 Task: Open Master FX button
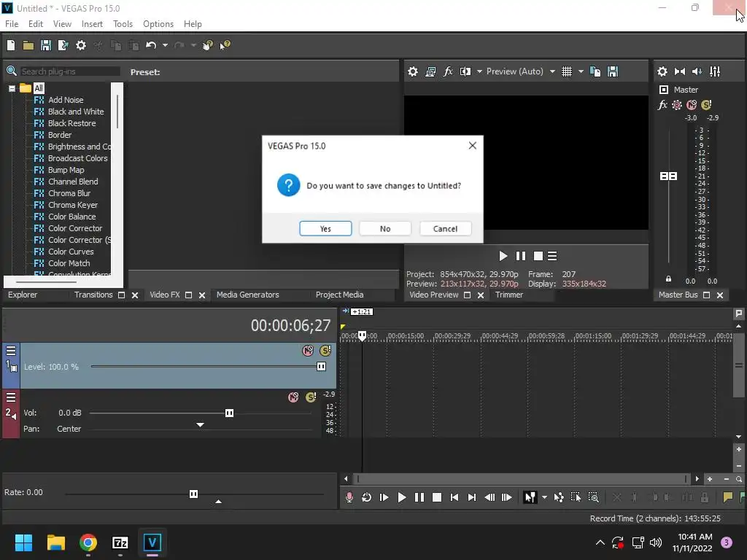click(x=662, y=105)
